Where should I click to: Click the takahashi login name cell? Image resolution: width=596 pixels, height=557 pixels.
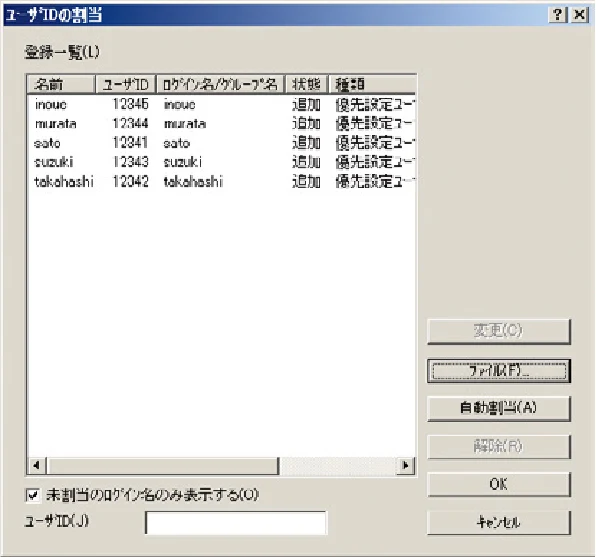tap(193, 182)
